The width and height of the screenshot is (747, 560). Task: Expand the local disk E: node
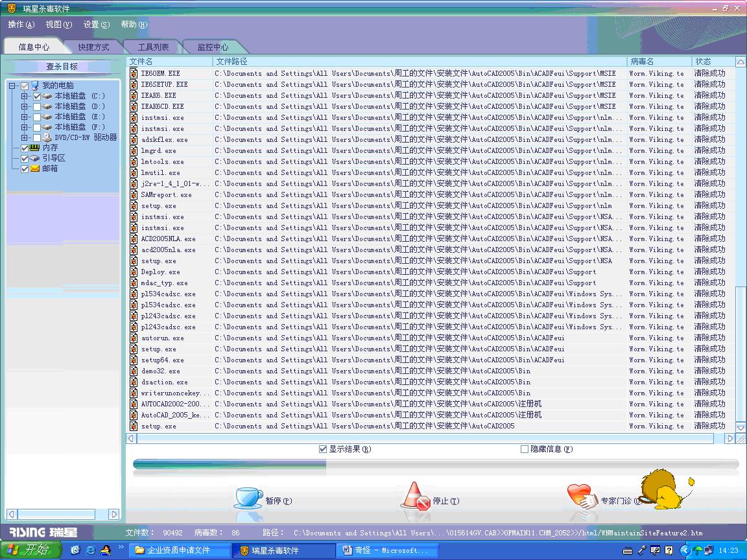(24, 117)
